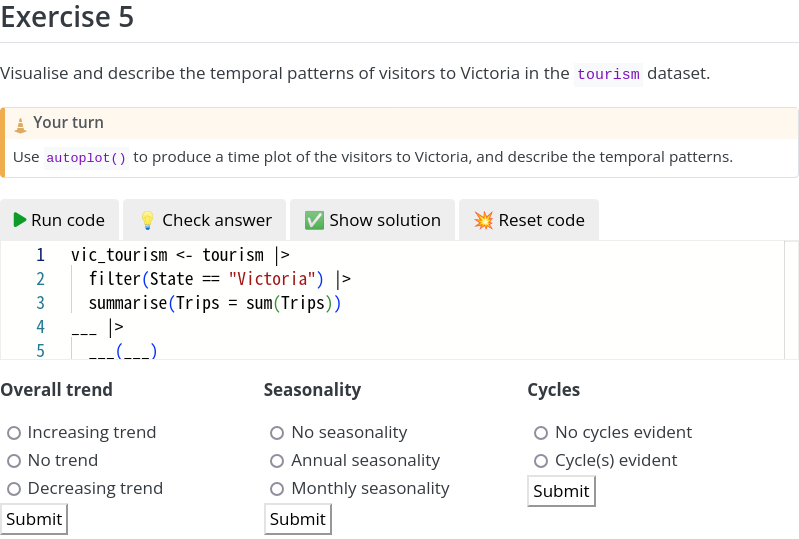This screenshot has height=539, width=799.
Task: Click into code editor line 4
Action: 300,326
